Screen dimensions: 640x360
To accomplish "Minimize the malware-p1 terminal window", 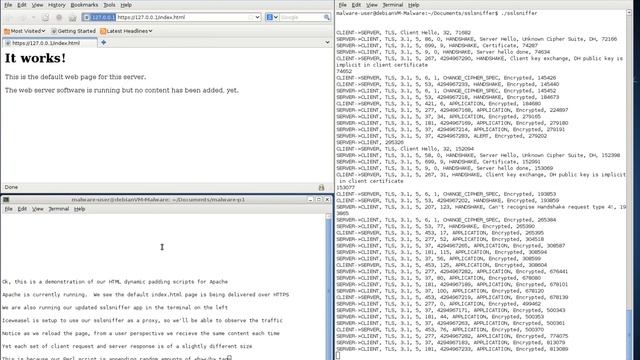I will tap(311, 200).
